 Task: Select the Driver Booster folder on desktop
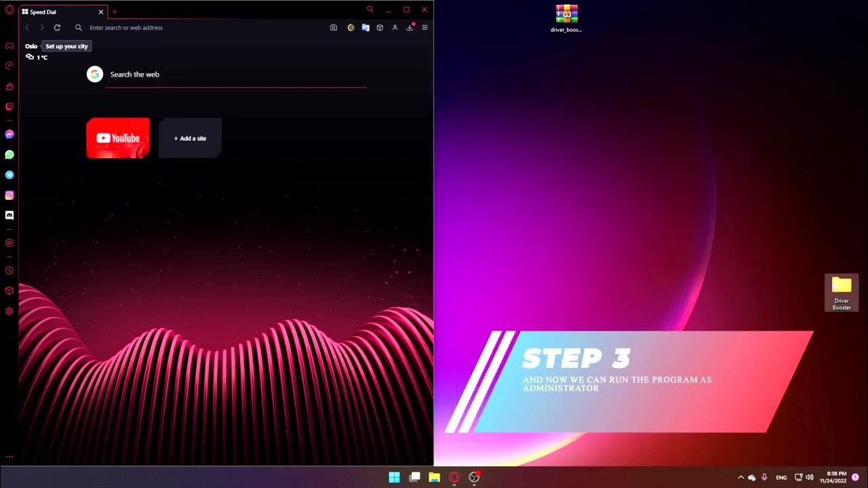tap(842, 293)
